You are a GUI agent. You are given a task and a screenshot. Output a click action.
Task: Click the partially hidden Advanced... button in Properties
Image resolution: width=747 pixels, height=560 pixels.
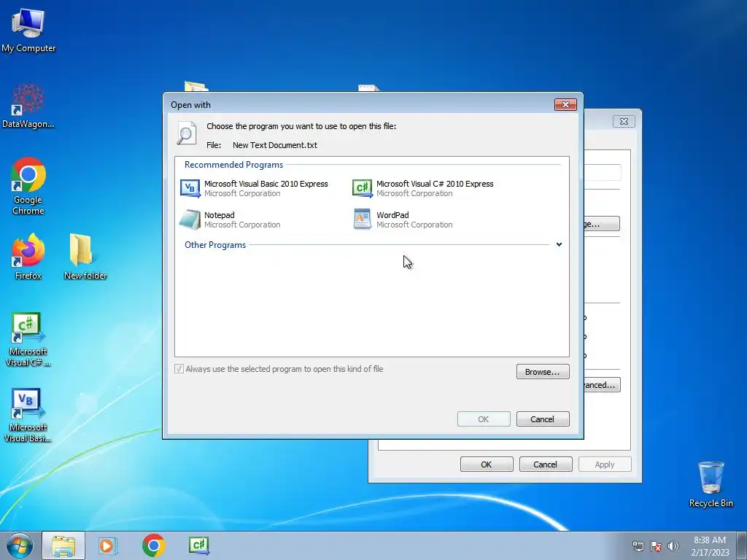(602, 385)
